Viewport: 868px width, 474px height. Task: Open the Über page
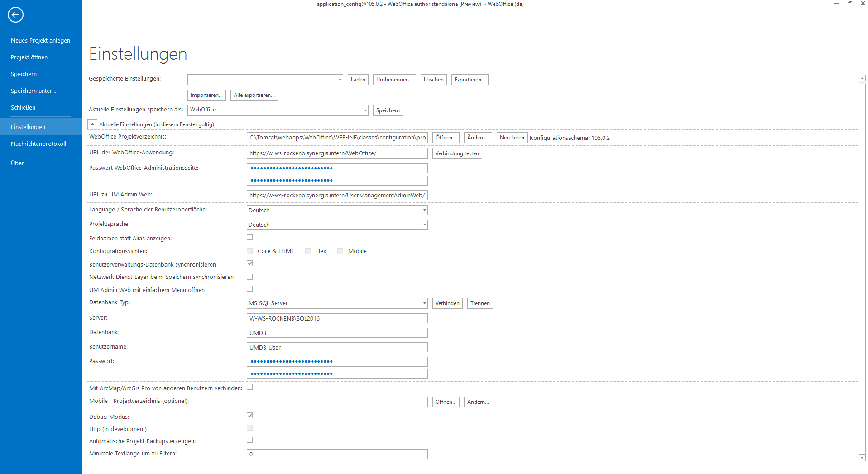(x=17, y=163)
